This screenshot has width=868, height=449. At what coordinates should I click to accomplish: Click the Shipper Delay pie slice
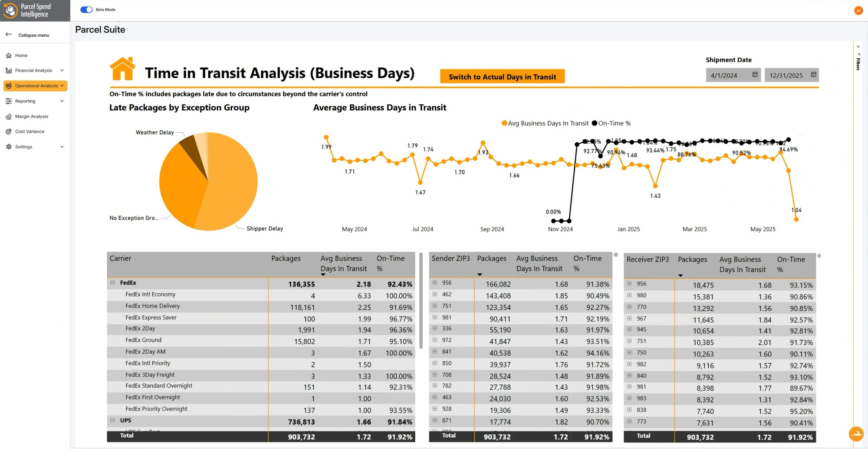coord(230,182)
